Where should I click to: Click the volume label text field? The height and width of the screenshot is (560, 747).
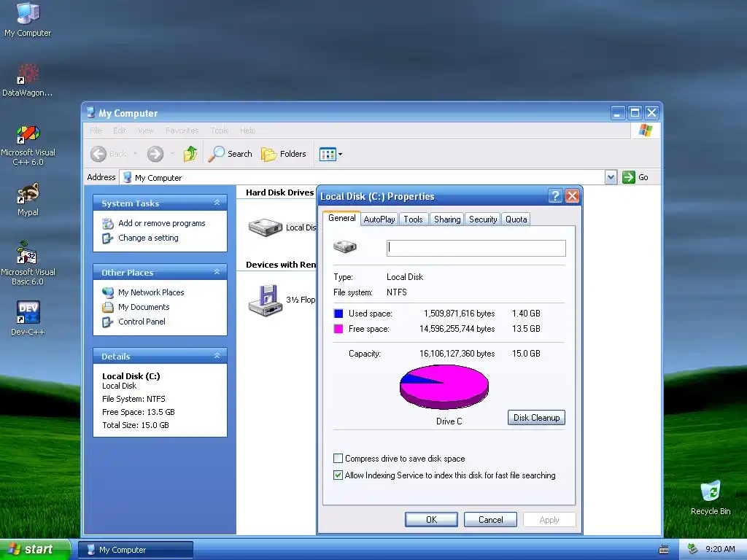point(476,248)
